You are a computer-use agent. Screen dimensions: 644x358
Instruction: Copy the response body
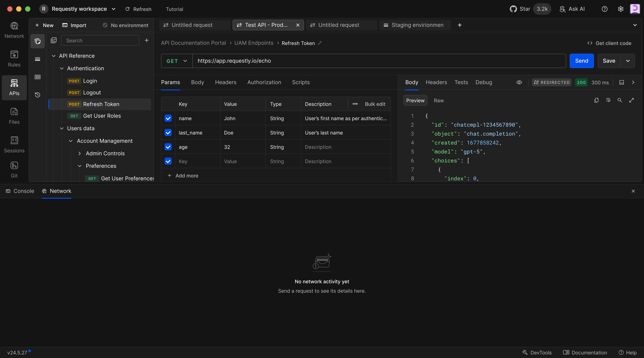pyautogui.click(x=597, y=100)
